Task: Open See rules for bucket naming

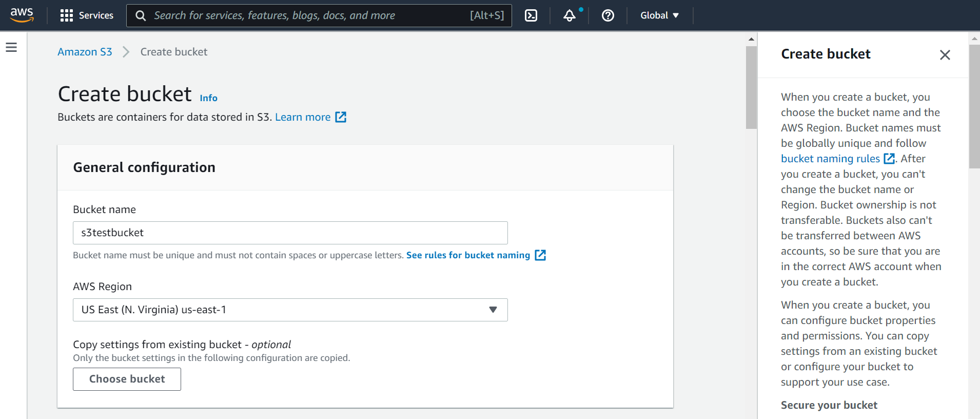Action: 468,255
